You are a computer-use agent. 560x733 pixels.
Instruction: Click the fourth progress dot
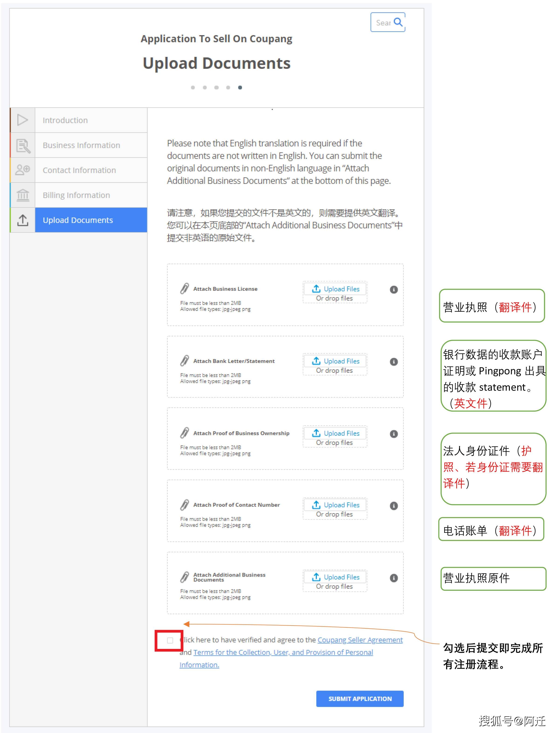(228, 87)
